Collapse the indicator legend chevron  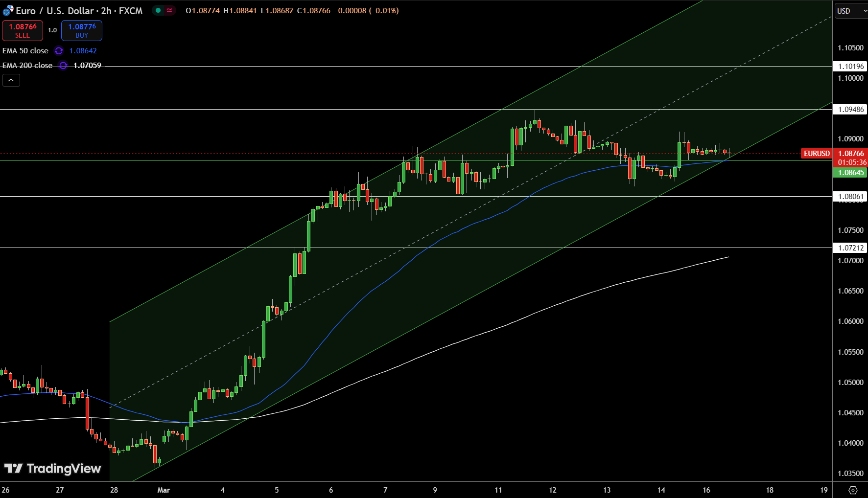click(11, 80)
